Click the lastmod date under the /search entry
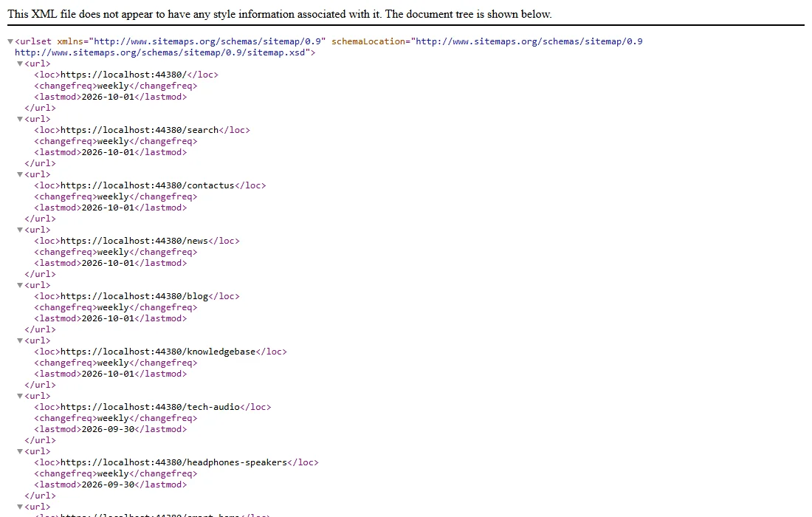The height and width of the screenshot is (517, 812). (x=108, y=152)
